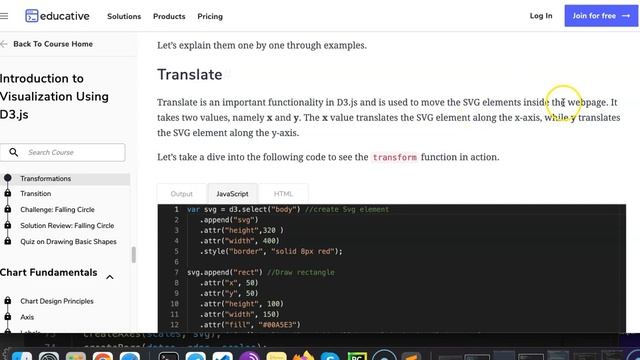Viewport: 640px width, 360px height.
Task: Open the Chart Design Principles lesson
Action: (57, 301)
